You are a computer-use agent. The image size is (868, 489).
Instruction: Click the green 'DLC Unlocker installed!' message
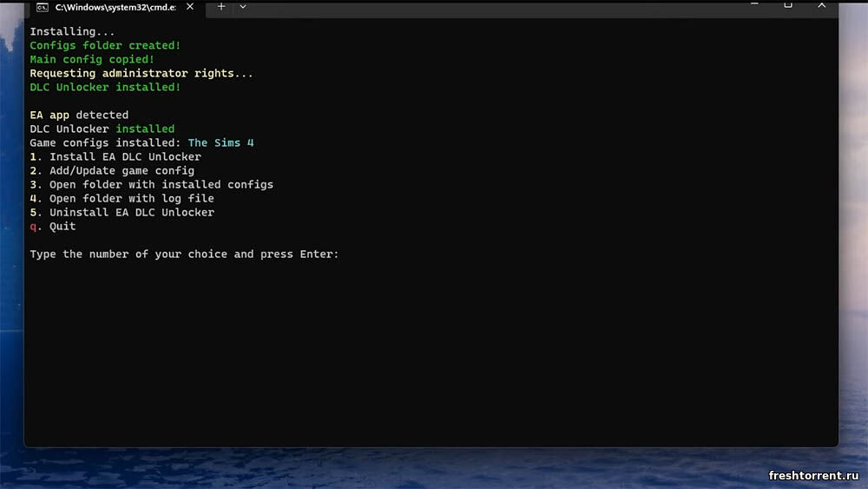tap(105, 88)
